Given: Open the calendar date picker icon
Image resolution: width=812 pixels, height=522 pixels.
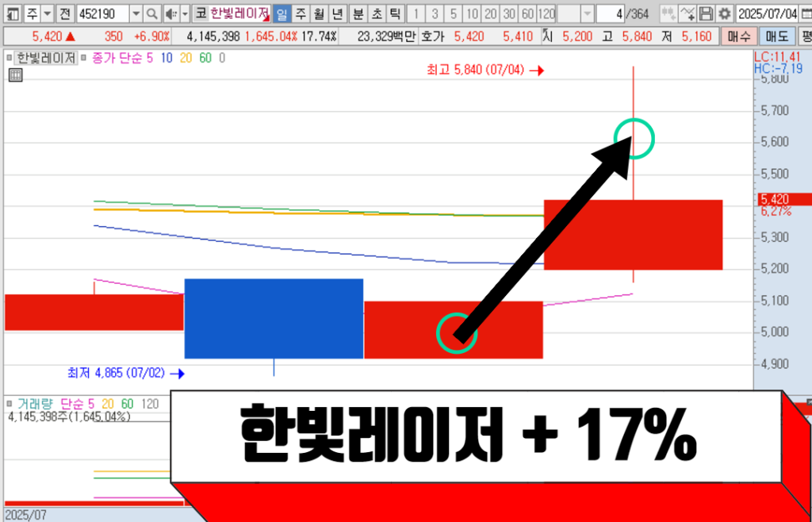Looking at the screenshot, I should (806, 13).
